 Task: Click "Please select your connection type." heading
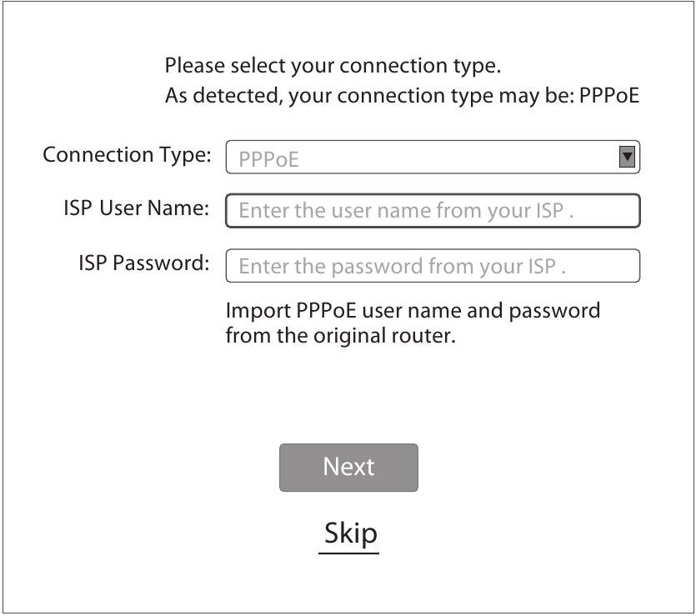click(x=333, y=65)
